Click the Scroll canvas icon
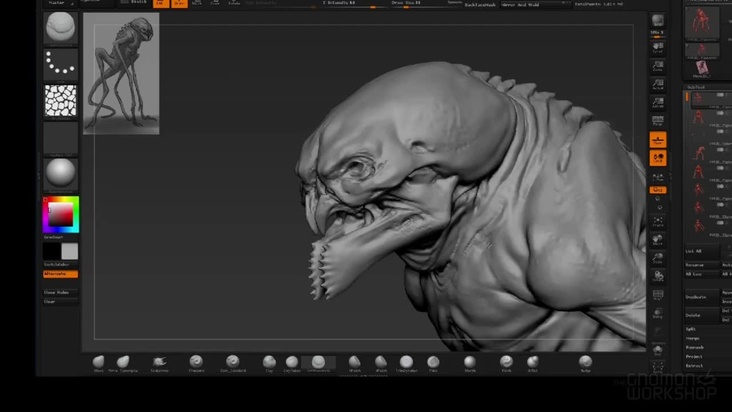Image resolution: width=732 pixels, height=412 pixels. 658,48
